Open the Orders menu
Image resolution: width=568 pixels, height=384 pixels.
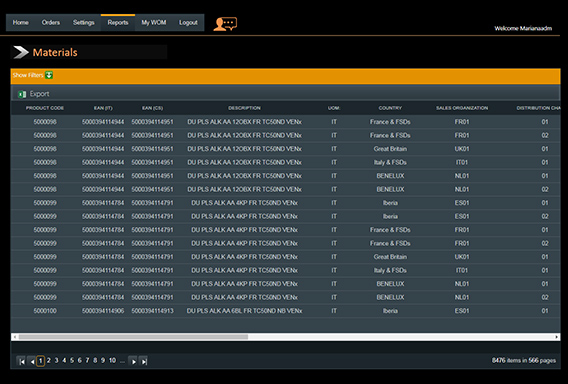coord(51,22)
